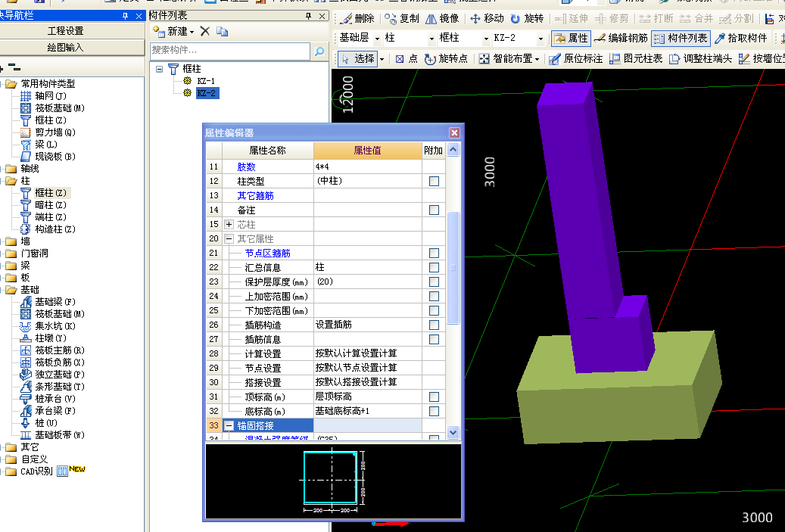Viewport: 785px width, 532px height.
Task: Toggle the 构件列表 component list button
Action: pos(681,38)
